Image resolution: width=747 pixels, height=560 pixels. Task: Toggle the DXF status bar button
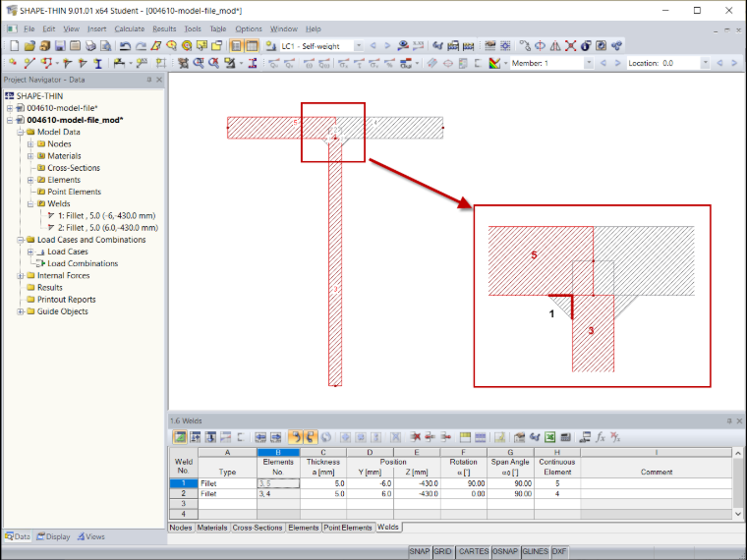[559, 551]
